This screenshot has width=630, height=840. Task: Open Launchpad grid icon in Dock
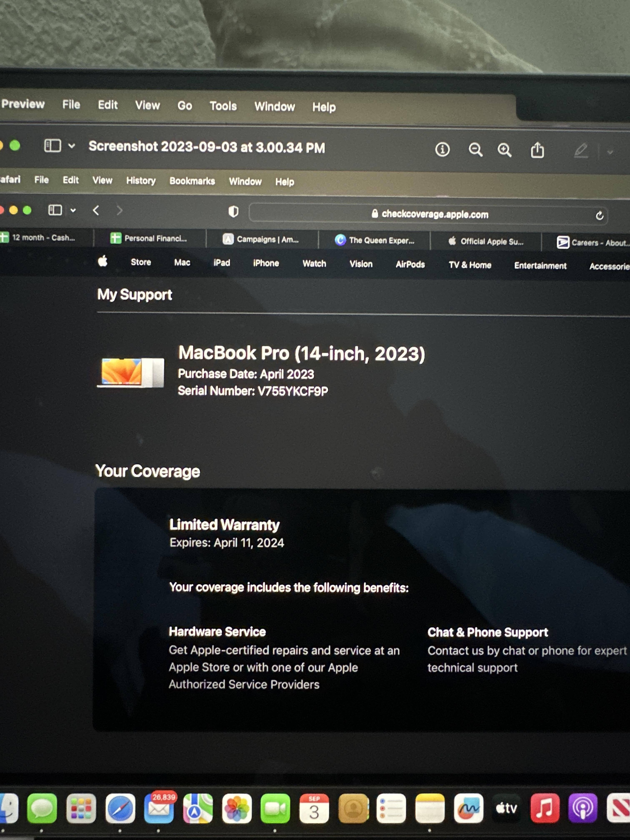tap(81, 809)
